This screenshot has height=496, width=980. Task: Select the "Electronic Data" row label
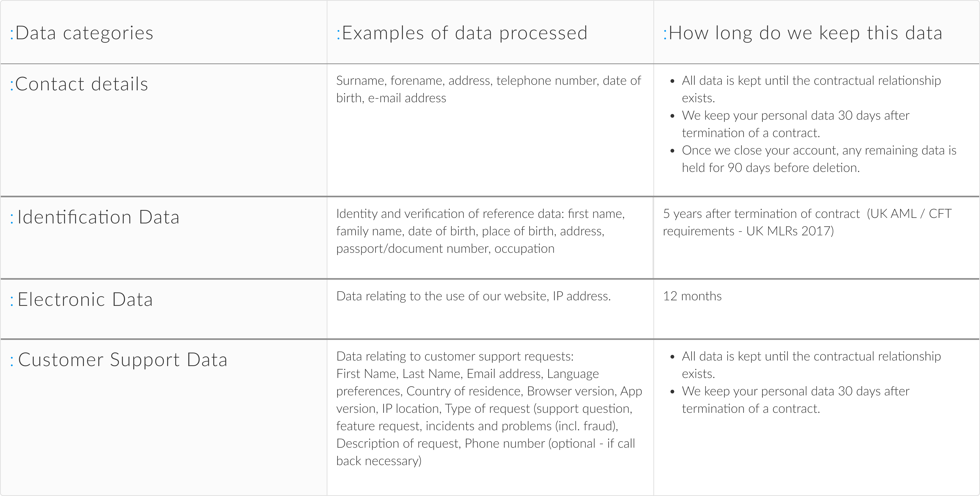pyautogui.click(x=85, y=300)
